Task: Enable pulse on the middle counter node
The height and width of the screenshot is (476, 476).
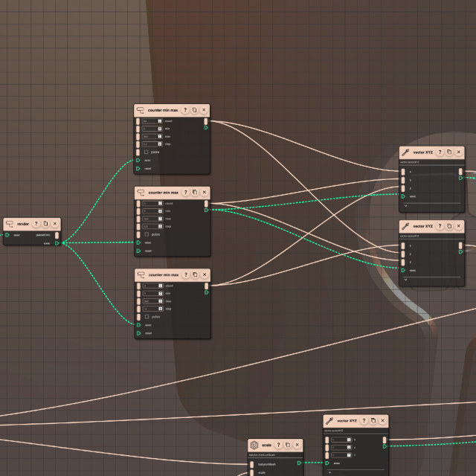Action: click(x=147, y=234)
